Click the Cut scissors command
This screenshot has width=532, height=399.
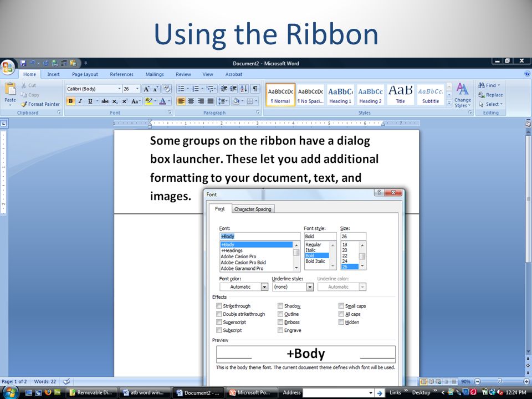[x=28, y=85]
